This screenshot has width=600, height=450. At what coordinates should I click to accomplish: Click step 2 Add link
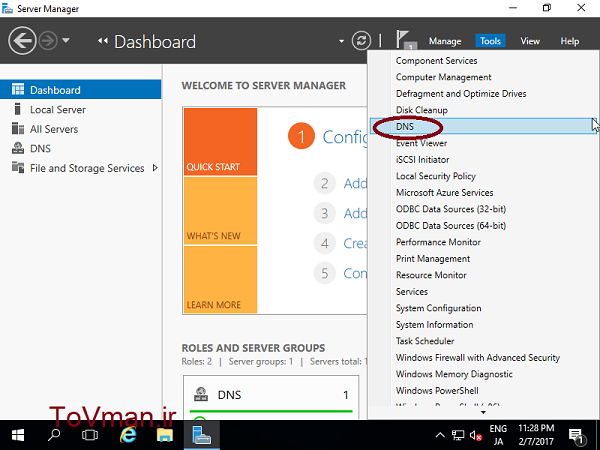point(355,183)
